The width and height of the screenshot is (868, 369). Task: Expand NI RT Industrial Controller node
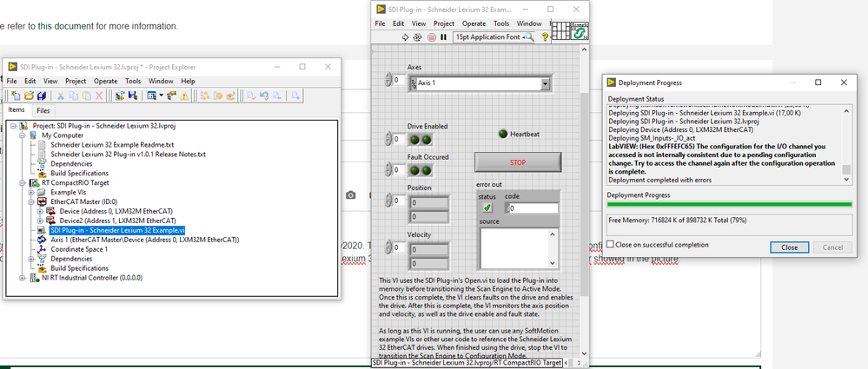[23, 278]
